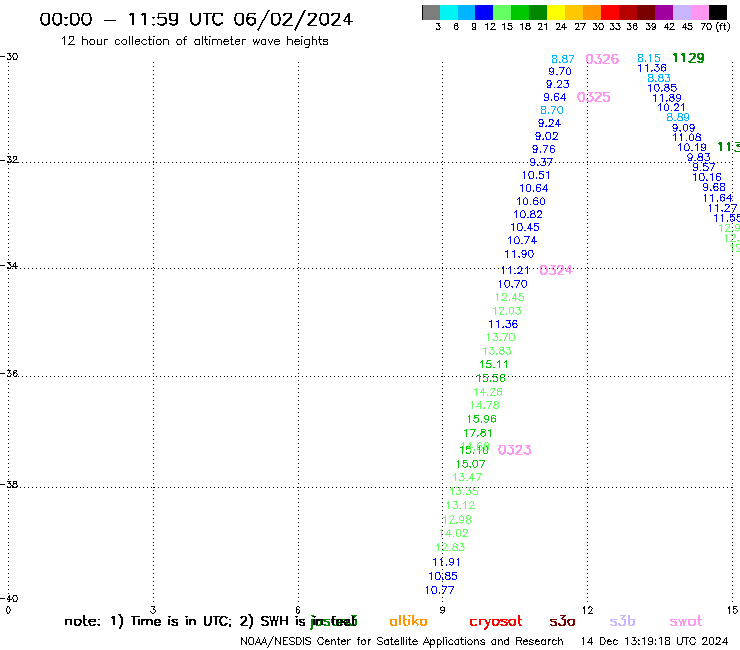Image resolution: width=740 pixels, height=650 pixels.
Task: Click the black swatch at the scale's end
Action: click(717, 12)
